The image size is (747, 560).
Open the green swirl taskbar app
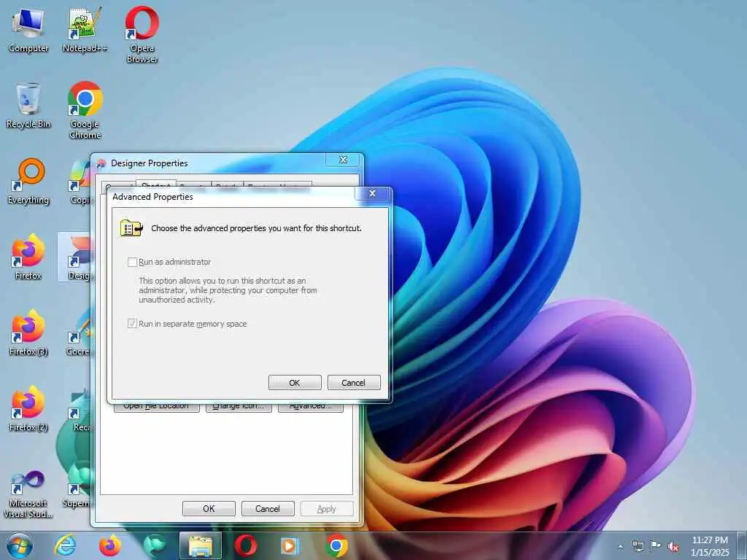[155, 545]
